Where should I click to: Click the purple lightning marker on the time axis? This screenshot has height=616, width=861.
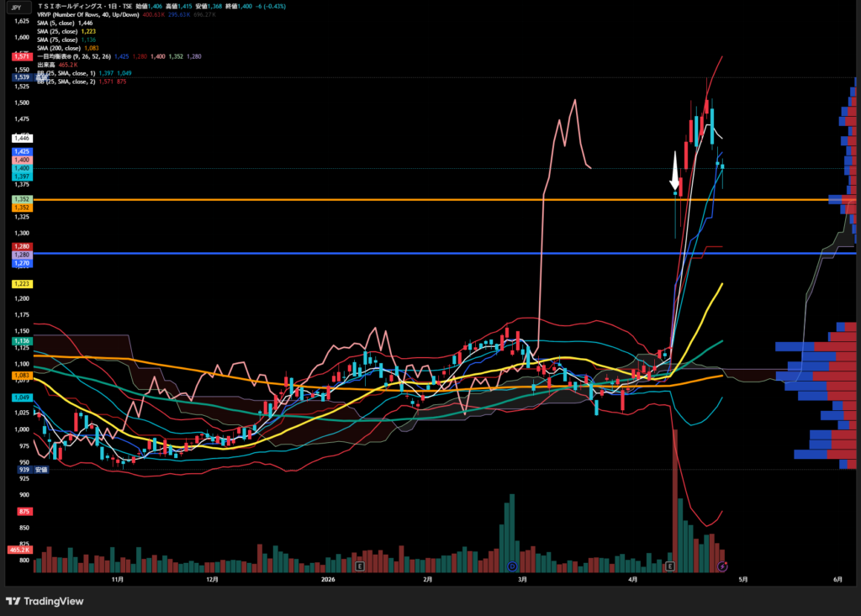pos(721,567)
